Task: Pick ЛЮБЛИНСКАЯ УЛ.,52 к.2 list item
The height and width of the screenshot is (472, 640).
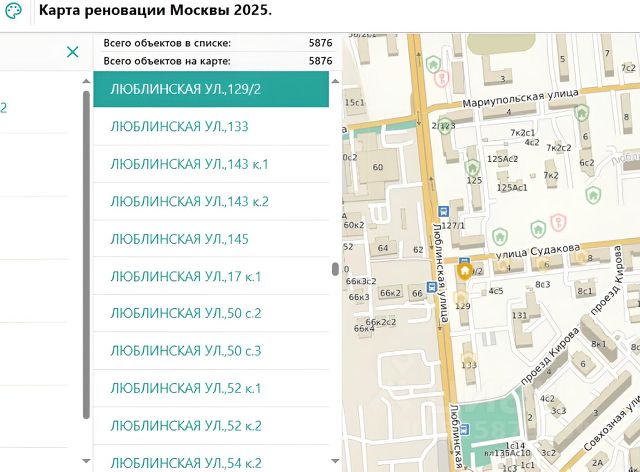Action: pyautogui.click(x=211, y=426)
